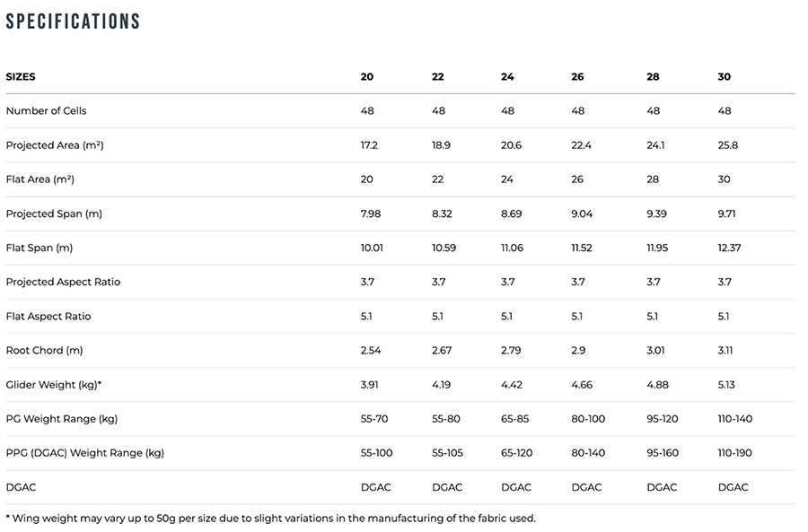This screenshot has width=808, height=532.
Task: Select the Flat Span (m) row label
Action: coord(40,248)
